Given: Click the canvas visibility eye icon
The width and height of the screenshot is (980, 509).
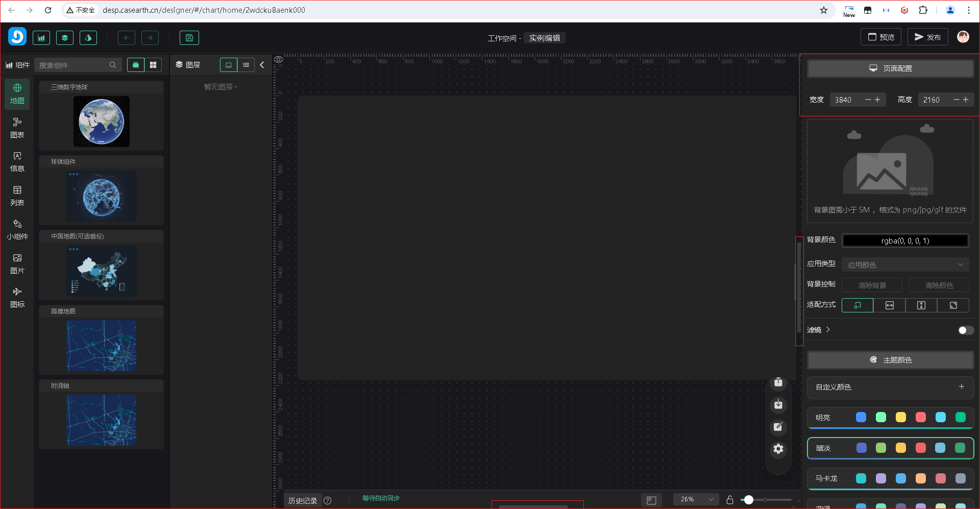Looking at the screenshot, I should [278, 60].
